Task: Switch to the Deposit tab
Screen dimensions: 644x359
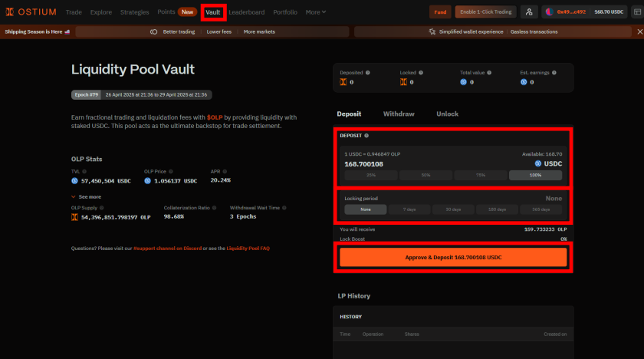Action: click(x=349, y=114)
